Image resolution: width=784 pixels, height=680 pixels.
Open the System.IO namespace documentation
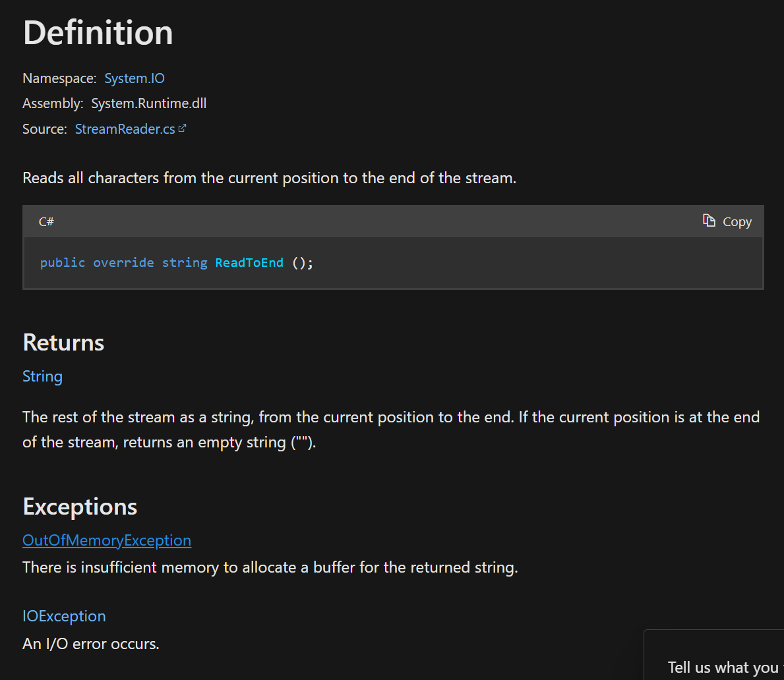[134, 78]
